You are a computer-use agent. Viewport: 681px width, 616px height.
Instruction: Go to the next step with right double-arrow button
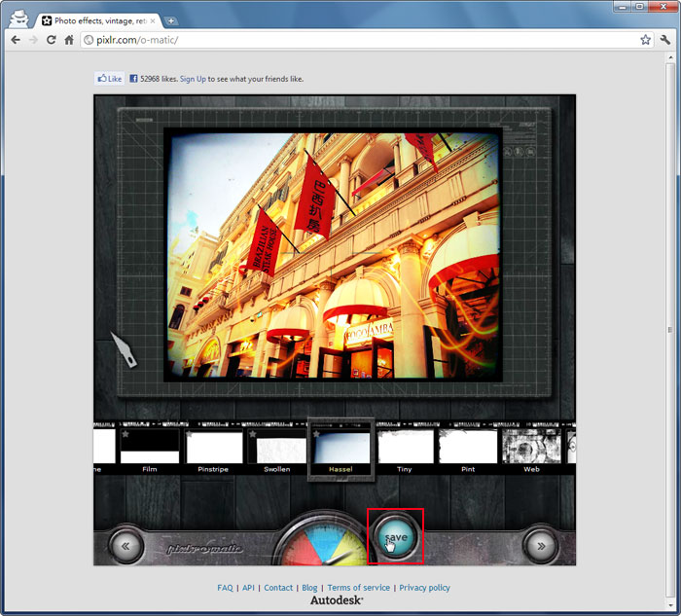point(541,546)
